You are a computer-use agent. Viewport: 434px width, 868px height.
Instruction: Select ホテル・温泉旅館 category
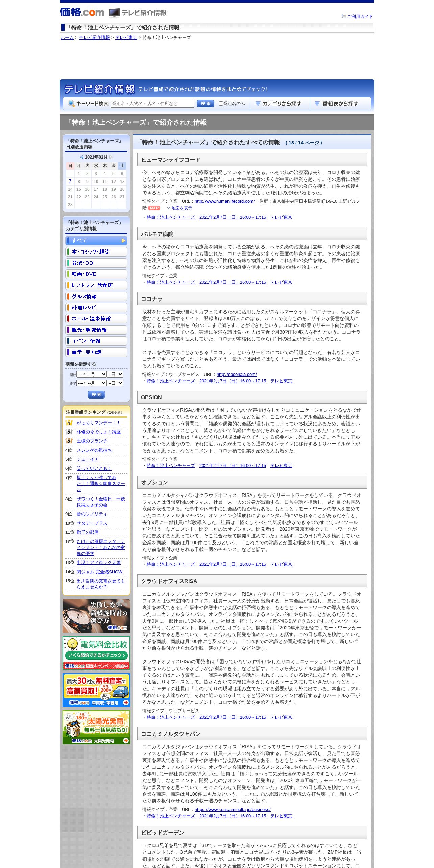(x=96, y=318)
